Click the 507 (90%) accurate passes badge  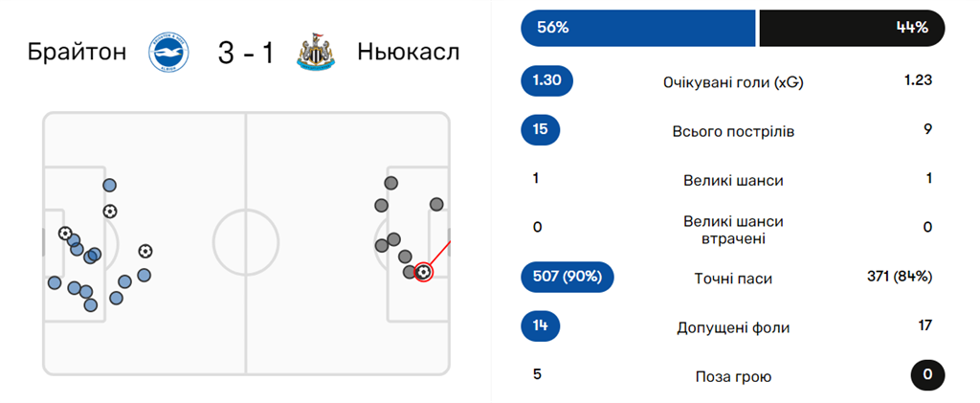567,278
